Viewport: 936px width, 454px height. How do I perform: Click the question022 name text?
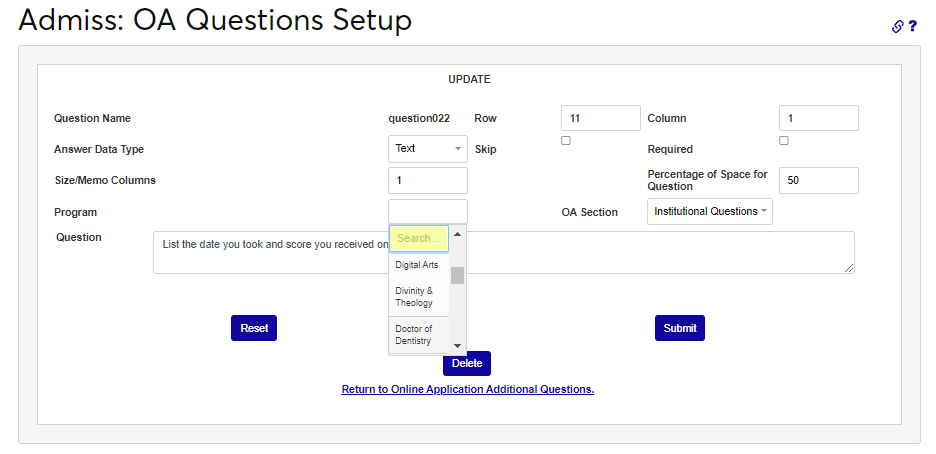click(x=419, y=118)
